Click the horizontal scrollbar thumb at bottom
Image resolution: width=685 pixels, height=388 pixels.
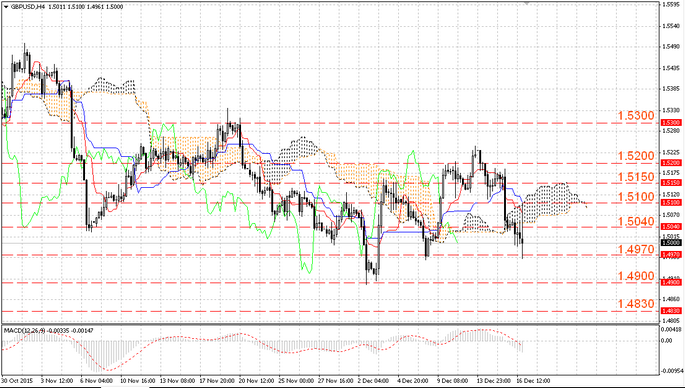click(125, 387)
